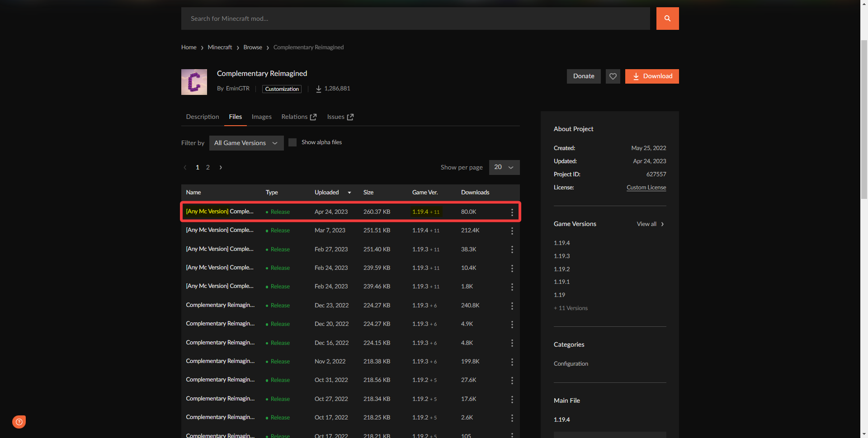Open the help icon in bottom-left corner
Image resolution: width=868 pixels, height=438 pixels.
tap(19, 422)
